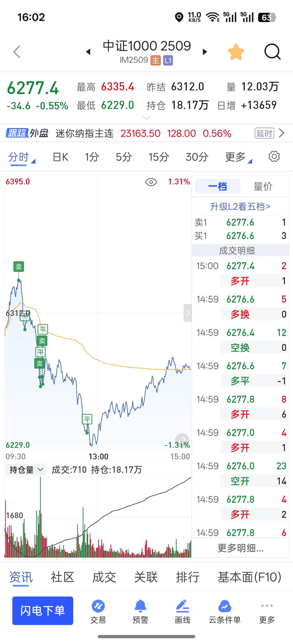This screenshot has width=293, height=644.
Task: Open the 更多 timeframe dropdown
Action: tap(238, 157)
